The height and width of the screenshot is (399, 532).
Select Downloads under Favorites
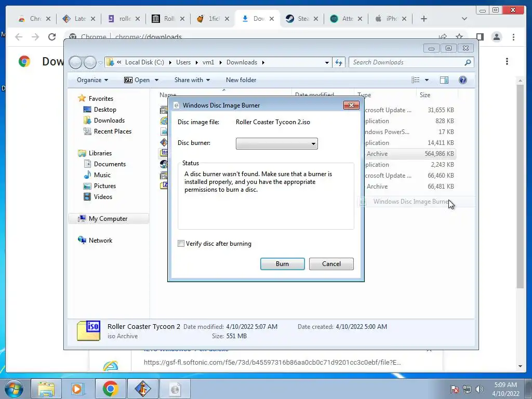[109, 121]
